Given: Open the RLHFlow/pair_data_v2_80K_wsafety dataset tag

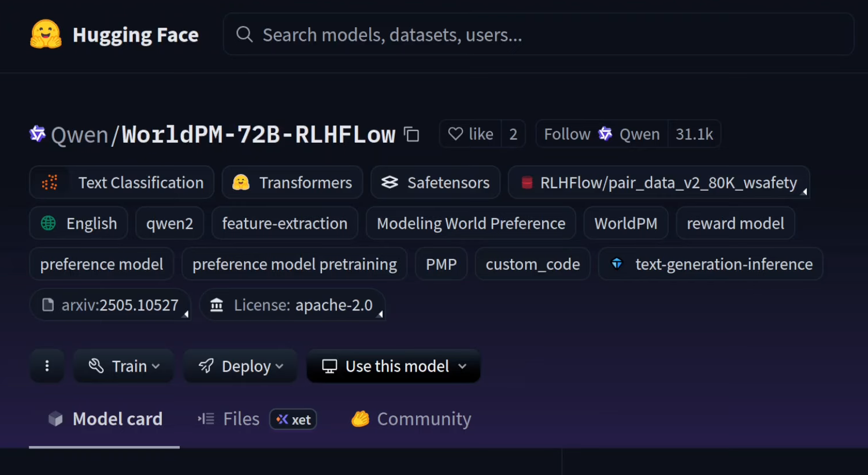Looking at the screenshot, I should click(x=659, y=183).
